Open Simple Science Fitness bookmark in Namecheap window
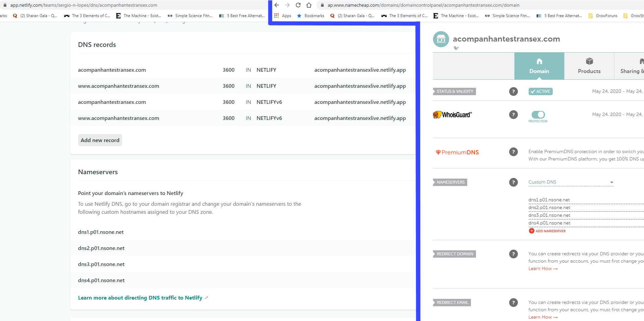The height and width of the screenshot is (321, 644). (507, 16)
